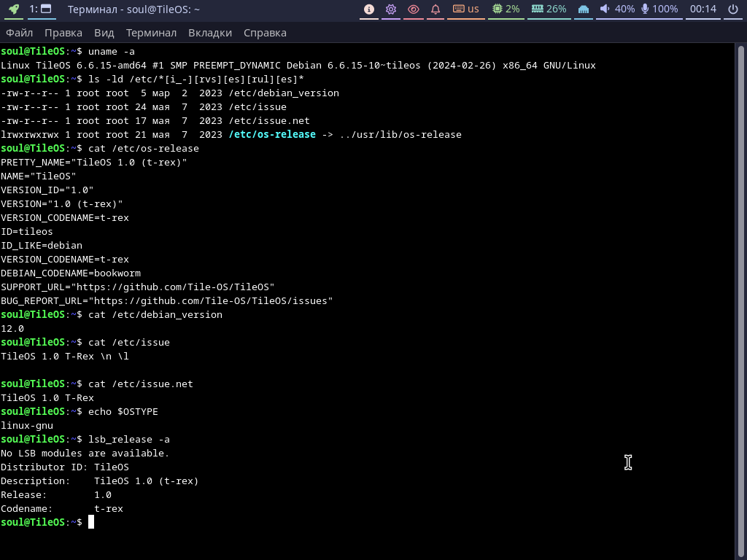The image size is (747, 560).
Task: Click the ID=tileos line
Action: click(27, 231)
